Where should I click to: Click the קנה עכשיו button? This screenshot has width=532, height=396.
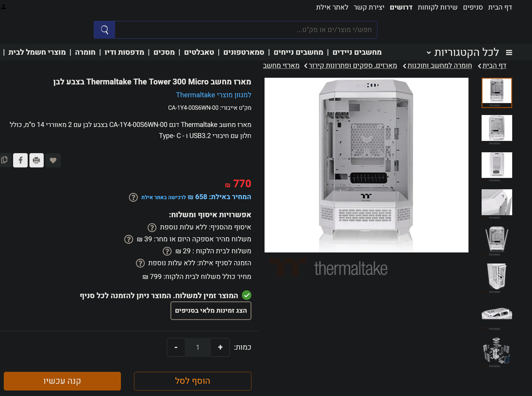62,381
